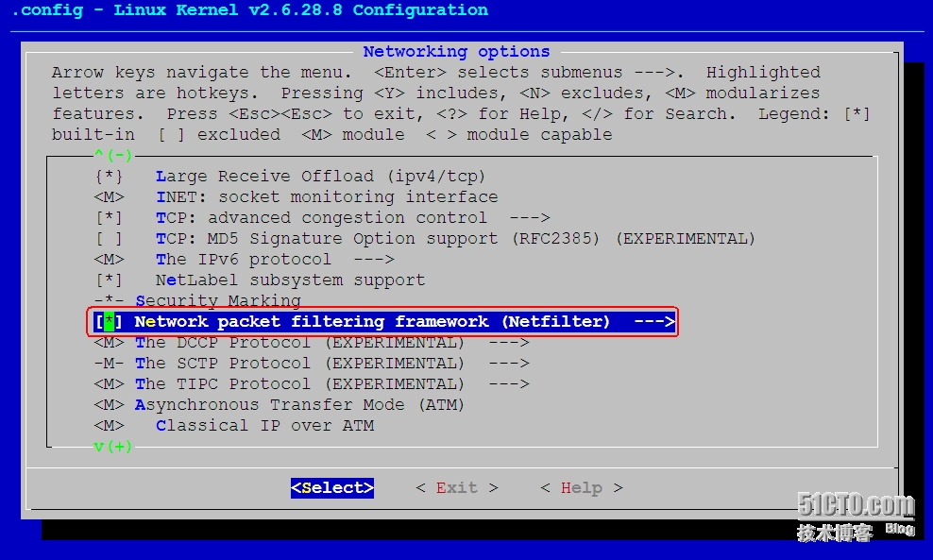
Task: Click scroll-up indicator ^(-) at list top
Action: click(113, 155)
